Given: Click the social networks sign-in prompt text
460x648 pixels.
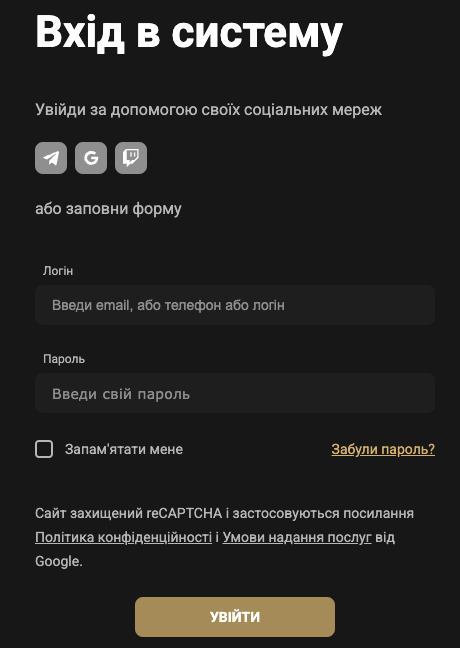Looking at the screenshot, I should pyautogui.click(x=209, y=110).
